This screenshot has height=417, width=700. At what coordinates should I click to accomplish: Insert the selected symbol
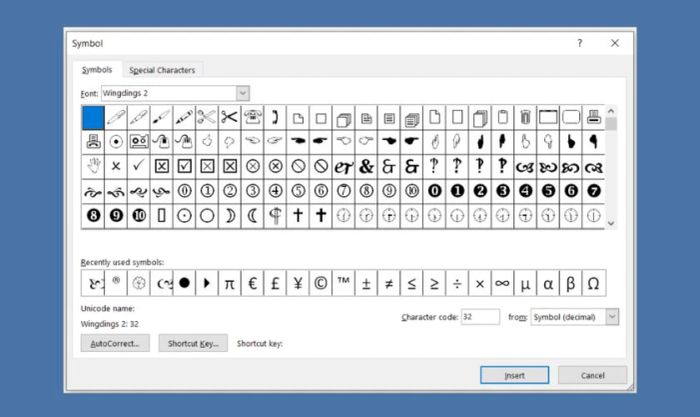(x=514, y=375)
